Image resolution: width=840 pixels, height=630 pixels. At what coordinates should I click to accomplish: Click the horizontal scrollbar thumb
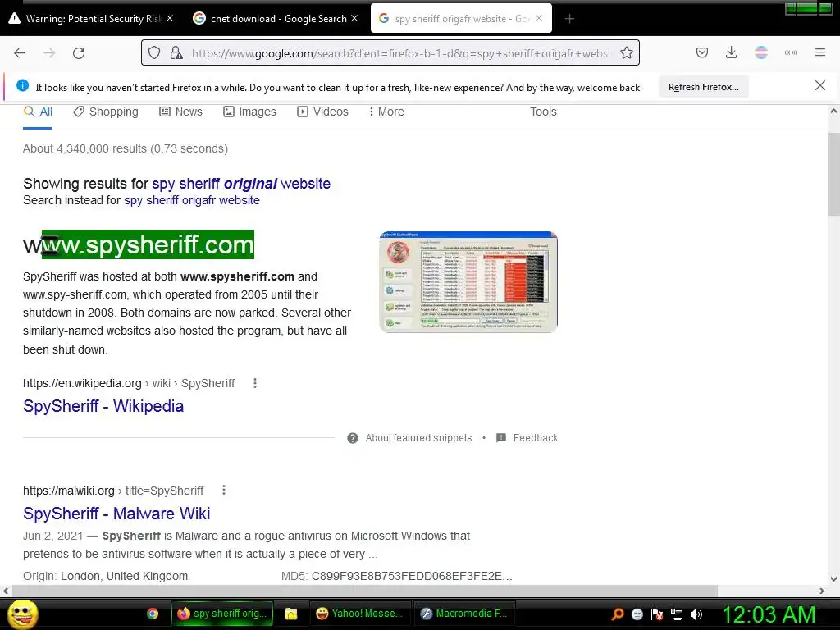coord(364,591)
